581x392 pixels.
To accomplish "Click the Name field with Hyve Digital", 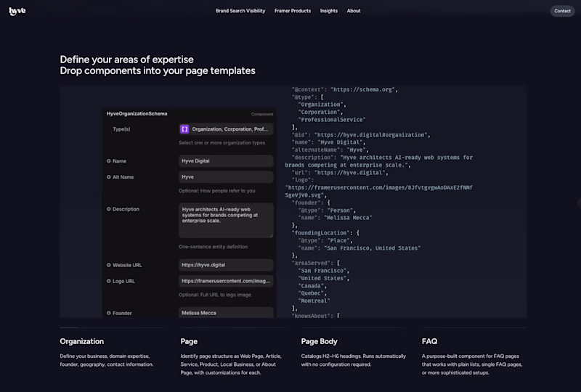I will point(226,161).
